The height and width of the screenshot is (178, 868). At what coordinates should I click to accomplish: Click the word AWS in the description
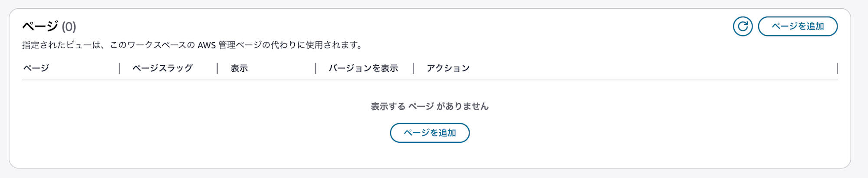pyautogui.click(x=207, y=45)
